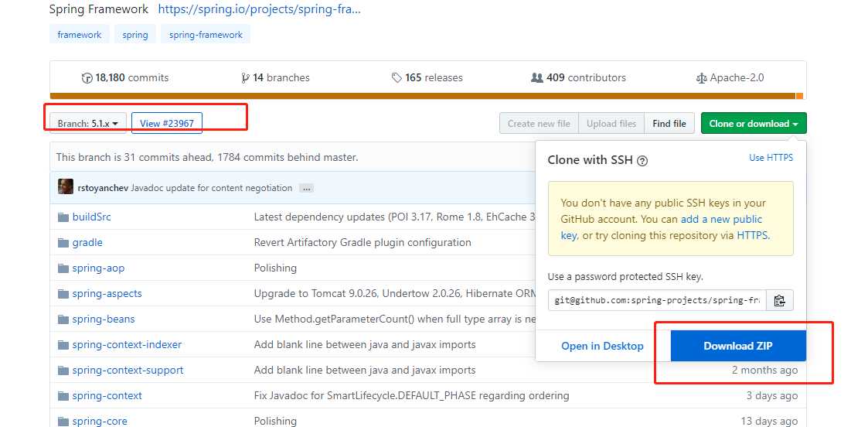
Task: Open the spring-core folder
Action: coord(100,421)
